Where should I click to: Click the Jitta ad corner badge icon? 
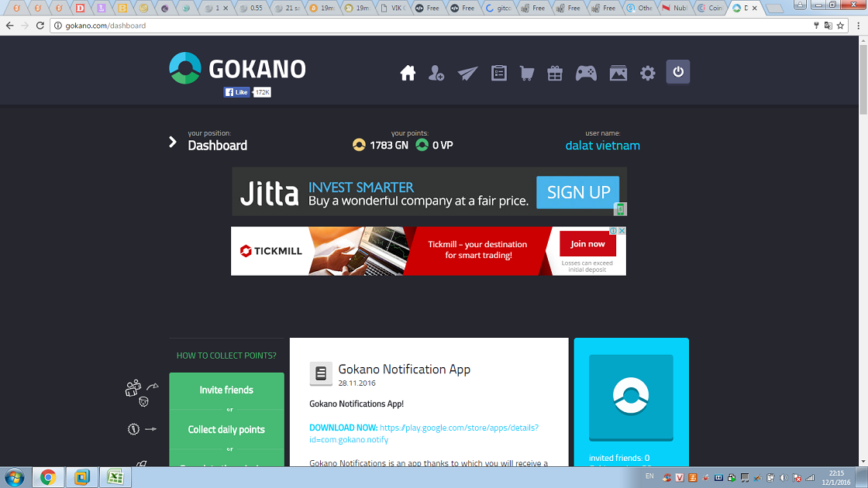(x=620, y=209)
